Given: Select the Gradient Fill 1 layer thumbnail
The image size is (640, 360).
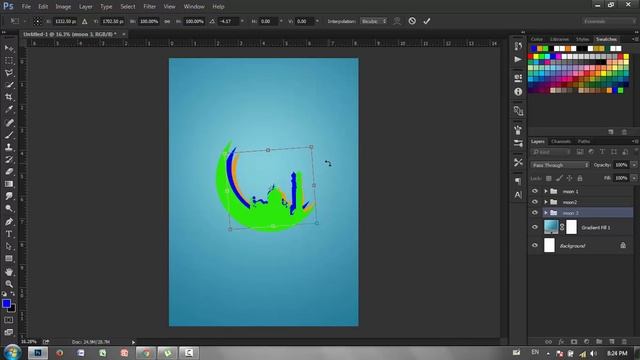Looking at the screenshot, I should click(551, 227).
